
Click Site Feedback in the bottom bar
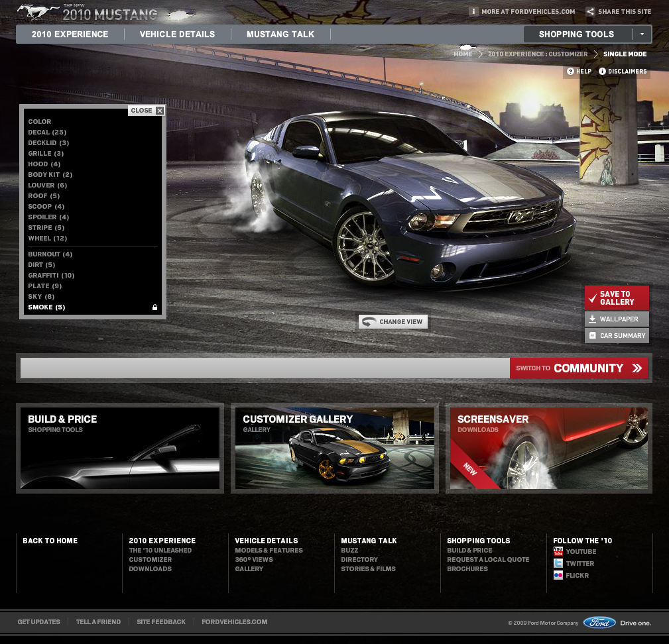(x=161, y=622)
